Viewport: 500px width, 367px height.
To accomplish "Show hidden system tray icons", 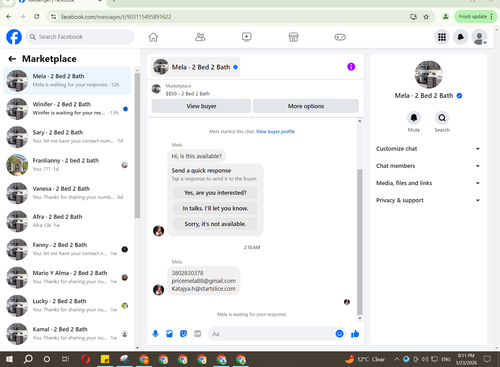I will [x=397, y=359].
